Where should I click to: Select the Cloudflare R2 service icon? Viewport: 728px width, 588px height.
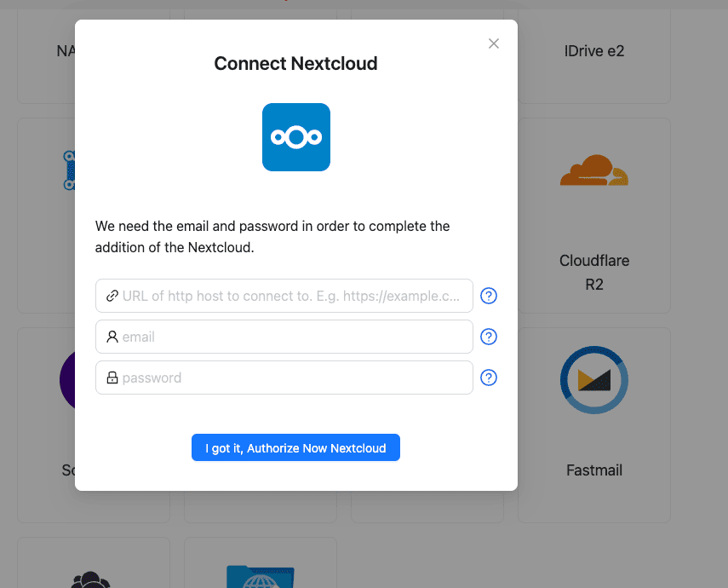coord(593,170)
